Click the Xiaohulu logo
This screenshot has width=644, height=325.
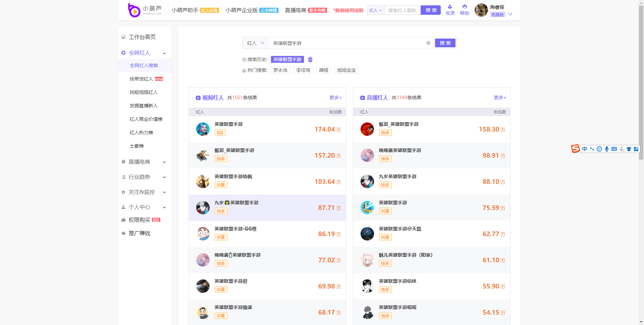[x=145, y=10]
